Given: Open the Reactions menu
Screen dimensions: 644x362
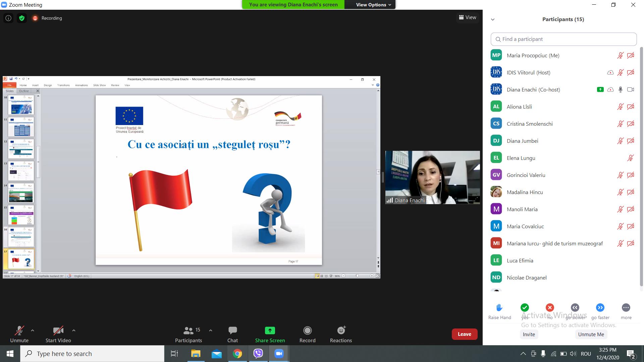Looking at the screenshot, I should 341,334.
